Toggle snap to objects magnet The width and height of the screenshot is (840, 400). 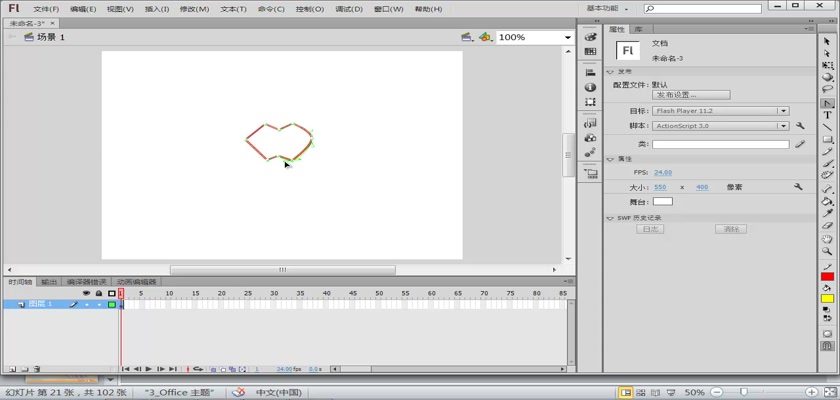827,346
